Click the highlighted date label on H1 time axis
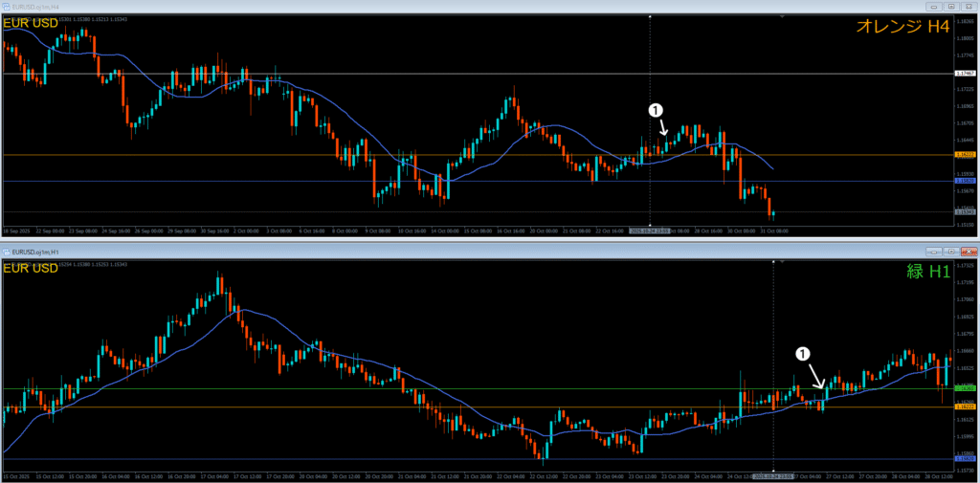Viewport: 980px width, 483px height. click(x=772, y=475)
